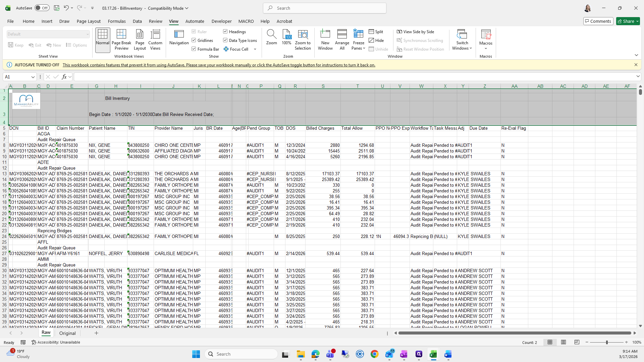Click the Freeze Panes icon
The height and width of the screenshot is (362, 644).
[358, 34]
